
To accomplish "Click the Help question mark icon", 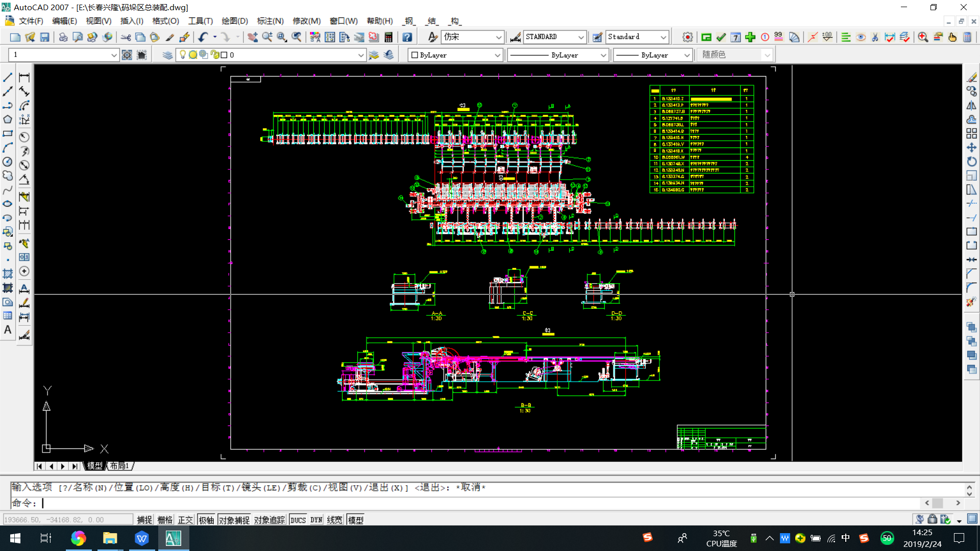I will (407, 37).
